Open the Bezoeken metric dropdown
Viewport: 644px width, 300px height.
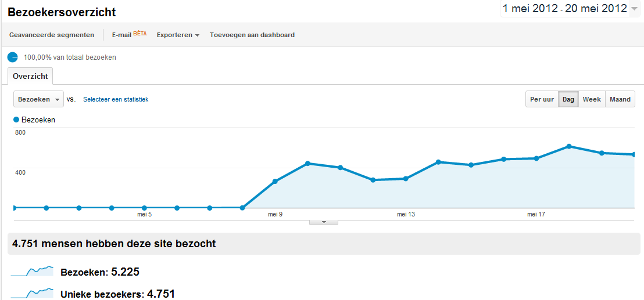tap(38, 99)
